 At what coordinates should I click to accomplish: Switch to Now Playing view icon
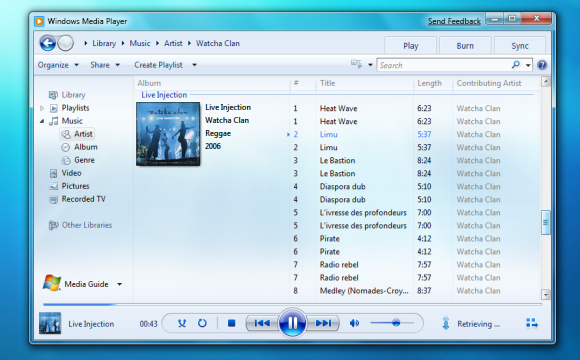pos(532,323)
